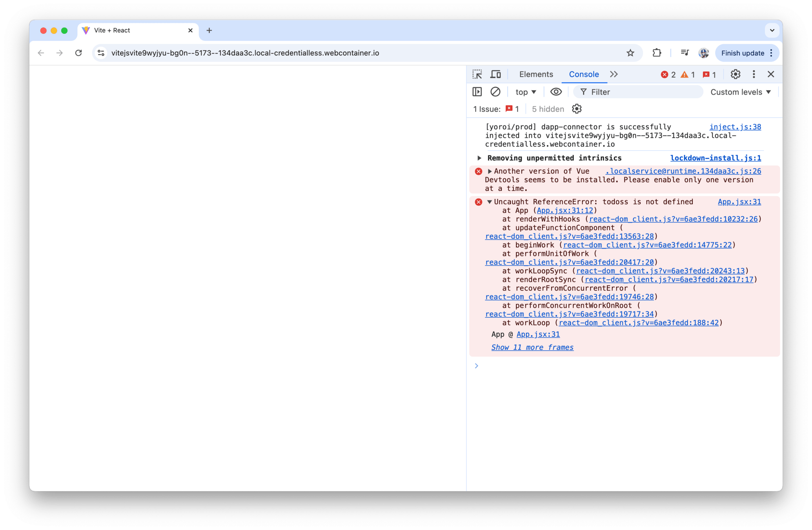Collapse the Uncaught ReferenceError stack trace

pyautogui.click(x=489, y=202)
